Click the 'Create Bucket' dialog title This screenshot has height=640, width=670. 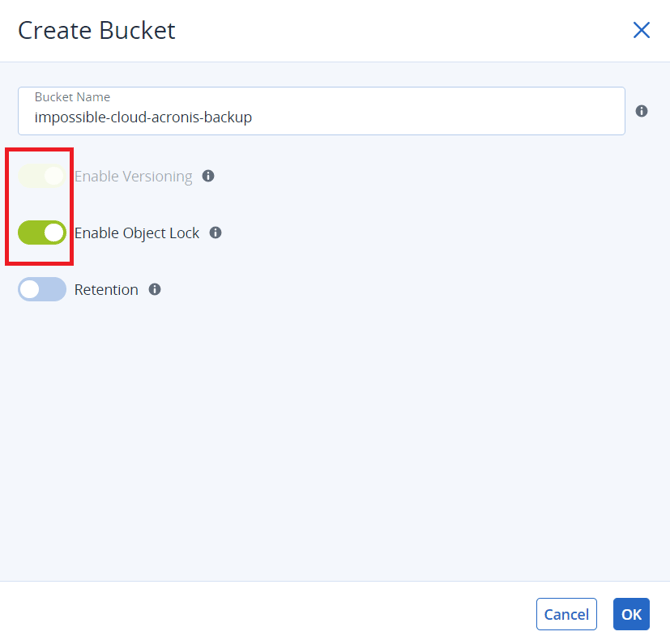click(x=97, y=30)
